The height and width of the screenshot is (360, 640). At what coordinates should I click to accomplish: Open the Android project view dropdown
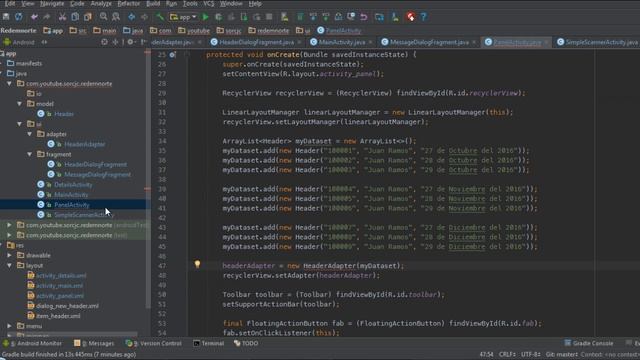pos(25,42)
